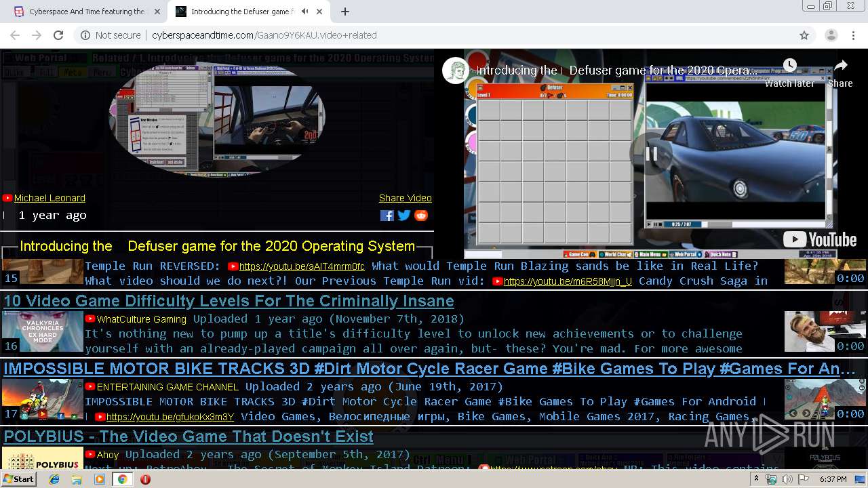Click 'Uploaded 2 years ago (September 5th, 2017)' text
This screenshot has height=488, width=868.
coord(268,454)
